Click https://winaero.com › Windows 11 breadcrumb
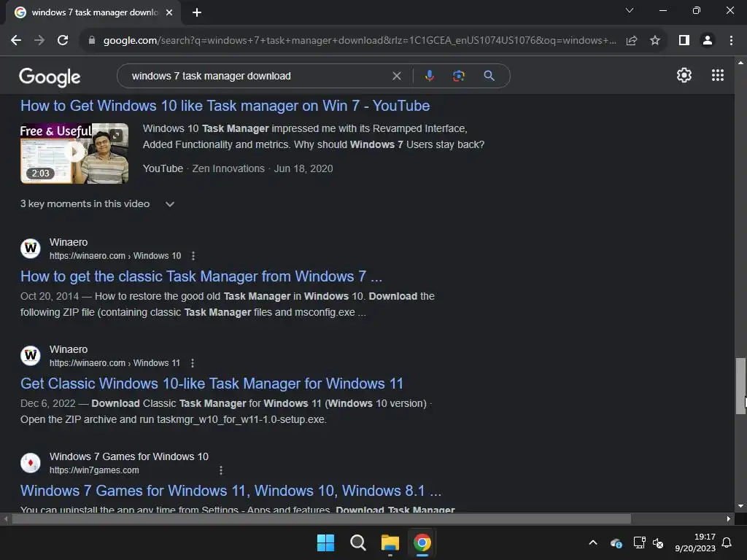 point(115,363)
